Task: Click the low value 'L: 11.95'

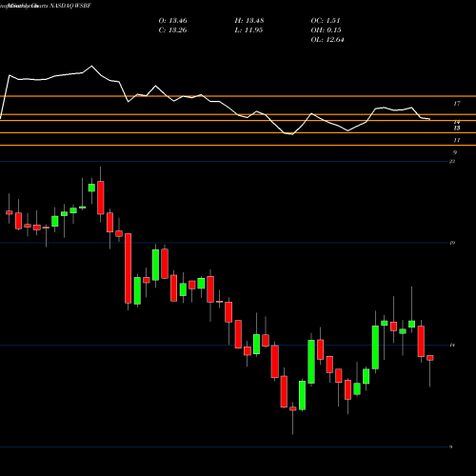Action: coord(248,30)
